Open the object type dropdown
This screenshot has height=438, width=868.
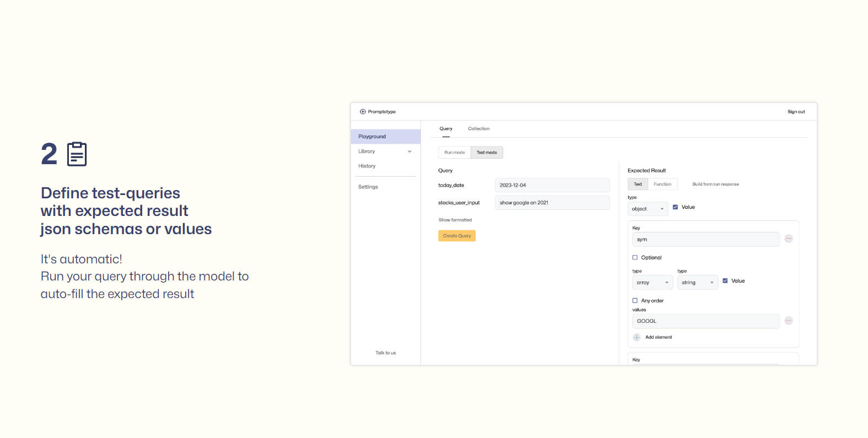(x=648, y=209)
